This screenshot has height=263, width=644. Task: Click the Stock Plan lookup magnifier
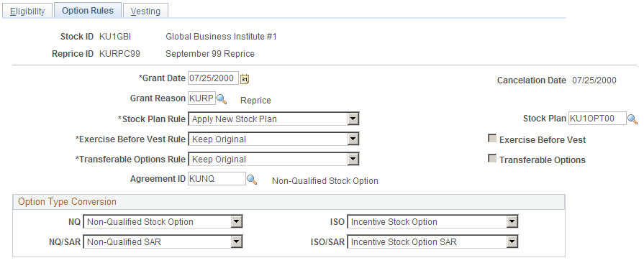632,119
